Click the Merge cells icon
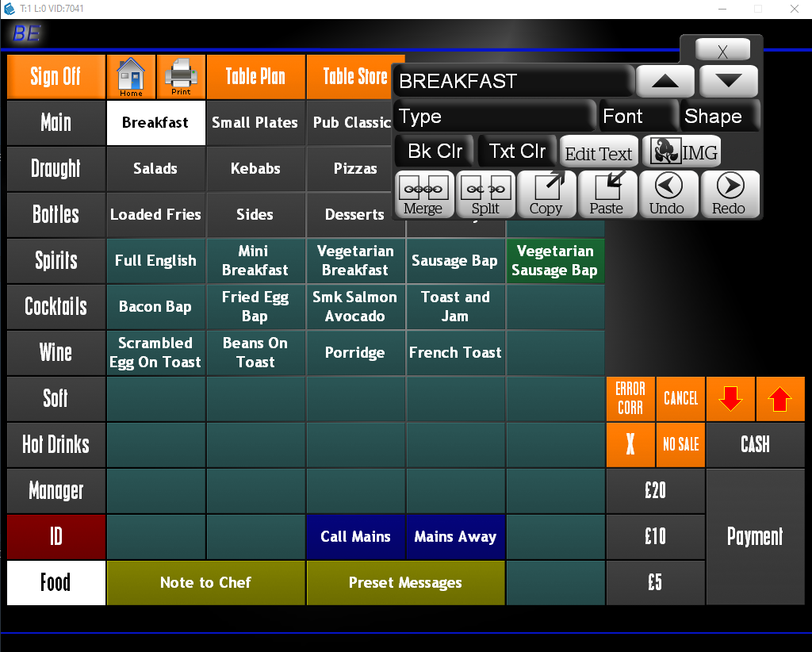 424,194
